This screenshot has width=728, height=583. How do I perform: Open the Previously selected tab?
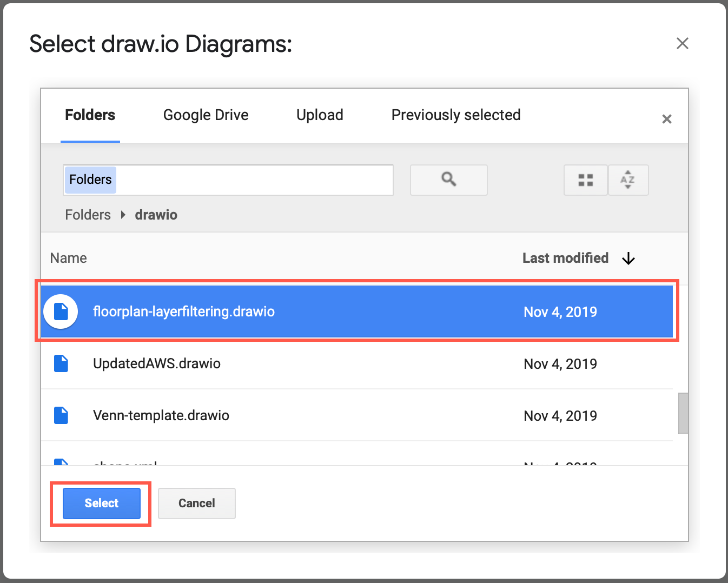(x=455, y=115)
